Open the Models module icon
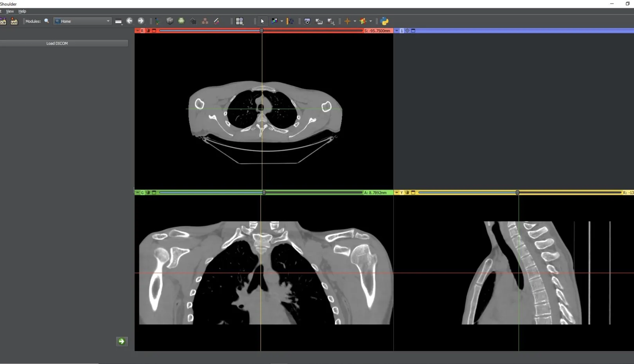The width and height of the screenshot is (634, 364). click(193, 21)
